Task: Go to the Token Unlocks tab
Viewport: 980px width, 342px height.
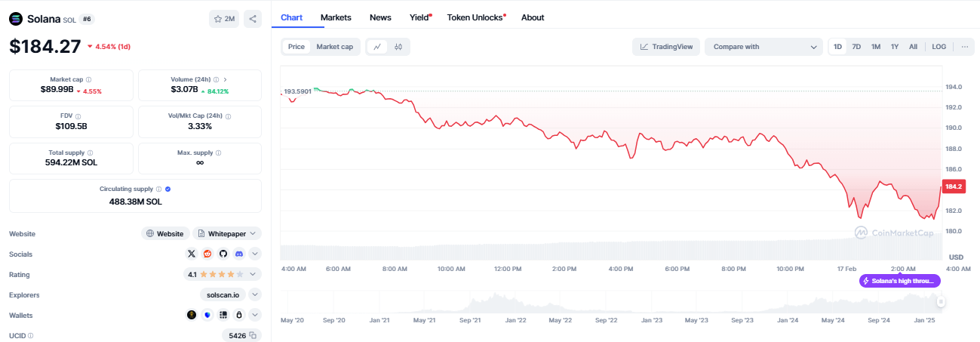Action: (475, 17)
